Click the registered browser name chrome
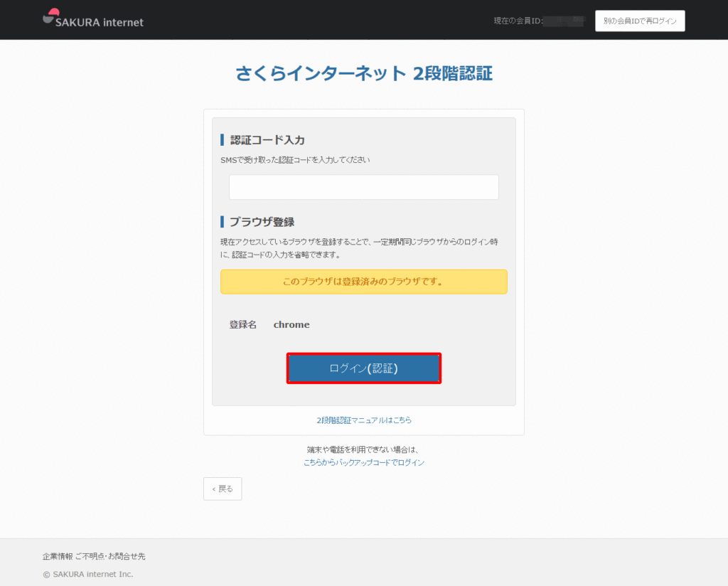Viewport: 728px width, 586px height. pyautogui.click(x=291, y=324)
